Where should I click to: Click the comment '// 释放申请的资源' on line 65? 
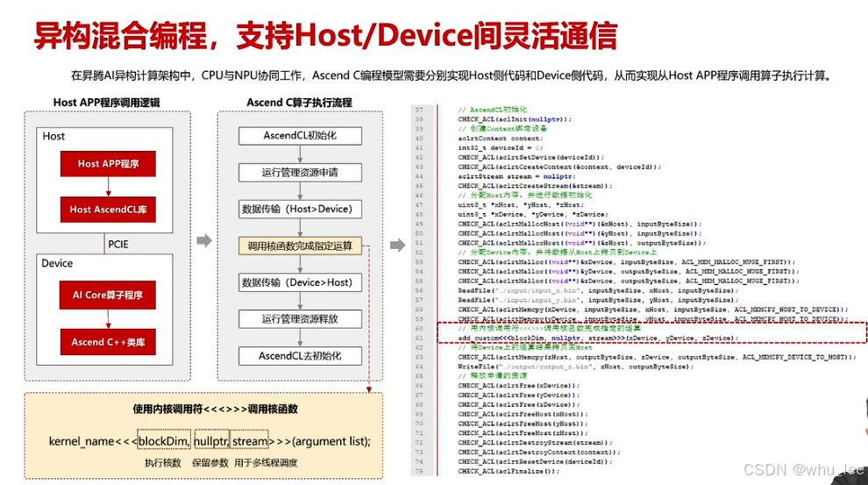(x=492, y=376)
